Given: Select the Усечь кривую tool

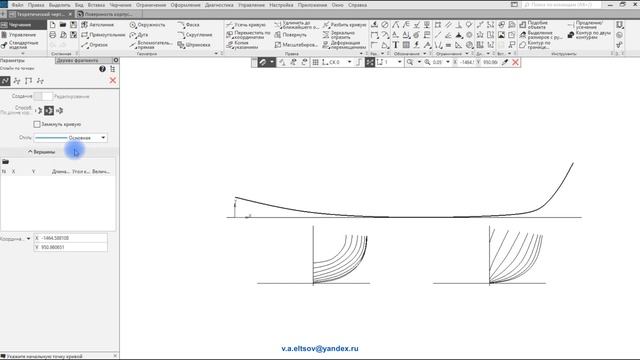Looking at the screenshot, I should (246, 25).
